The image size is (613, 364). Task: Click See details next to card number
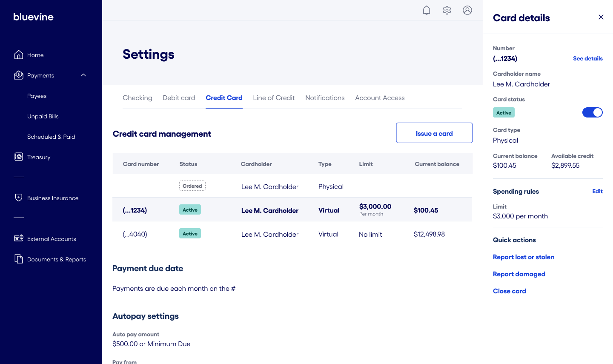pyautogui.click(x=588, y=58)
